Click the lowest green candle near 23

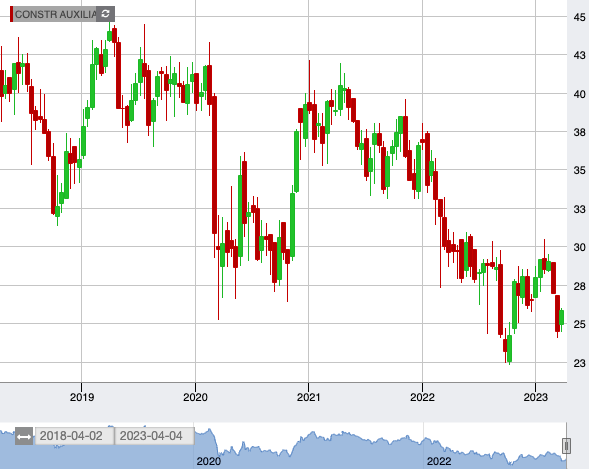510,349
